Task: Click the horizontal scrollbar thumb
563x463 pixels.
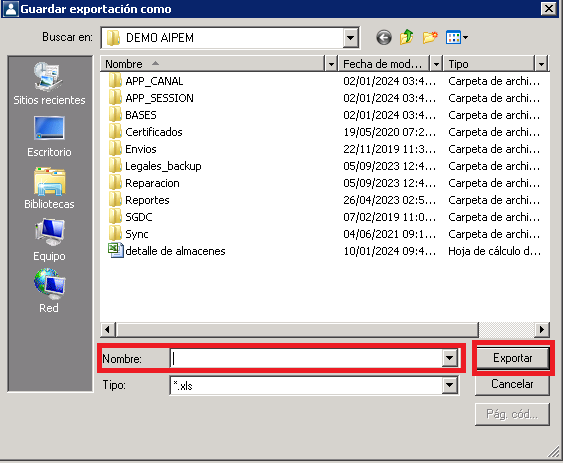Action: point(297,329)
